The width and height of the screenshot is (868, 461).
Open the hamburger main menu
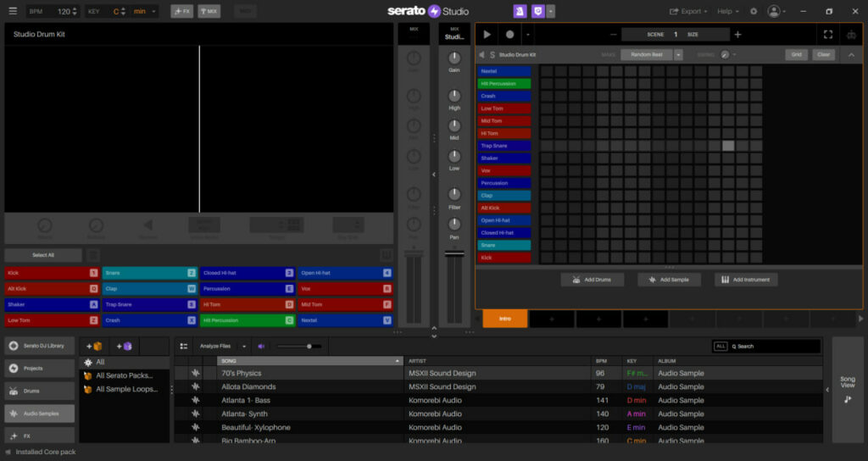pyautogui.click(x=13, y=11)
